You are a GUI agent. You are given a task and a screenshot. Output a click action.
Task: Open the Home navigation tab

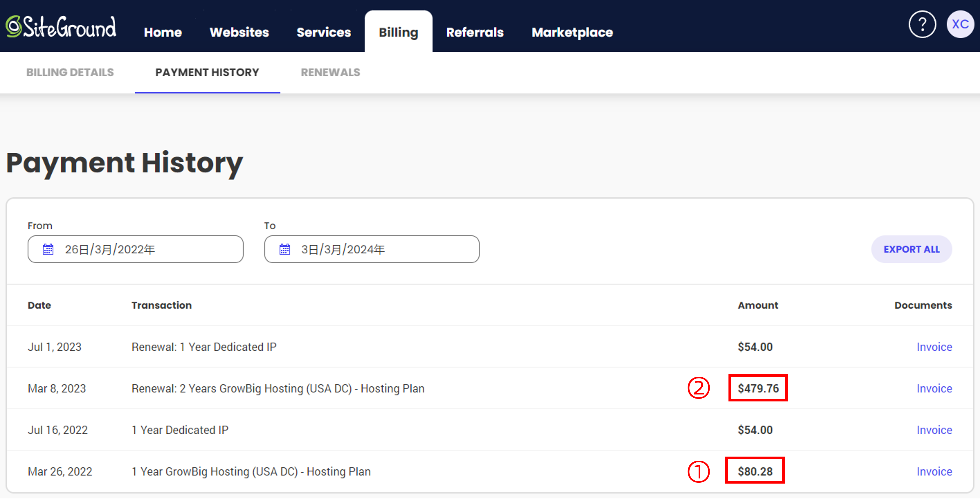tap(163, 32)
